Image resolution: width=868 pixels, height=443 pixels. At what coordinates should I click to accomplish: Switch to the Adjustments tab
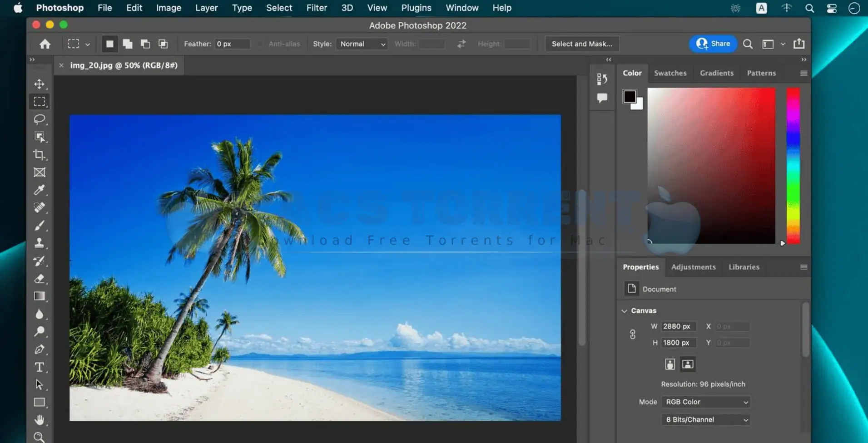693,267
